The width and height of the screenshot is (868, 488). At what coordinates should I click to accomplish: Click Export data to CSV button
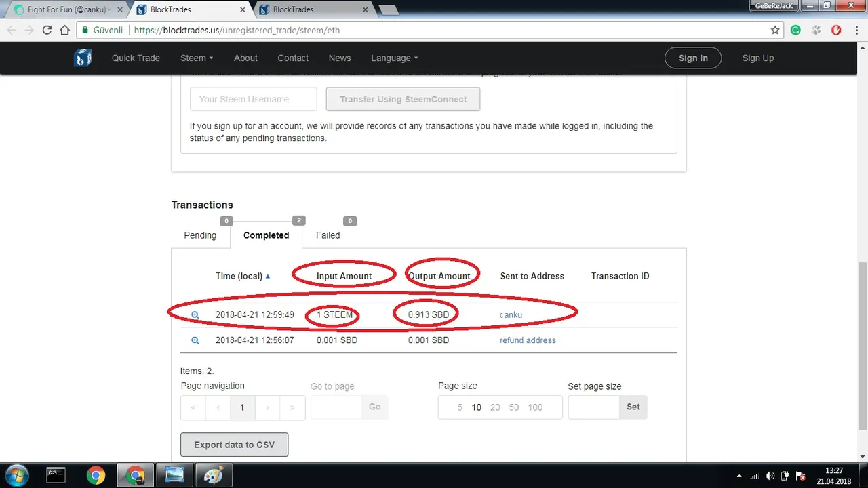[234, 445]
